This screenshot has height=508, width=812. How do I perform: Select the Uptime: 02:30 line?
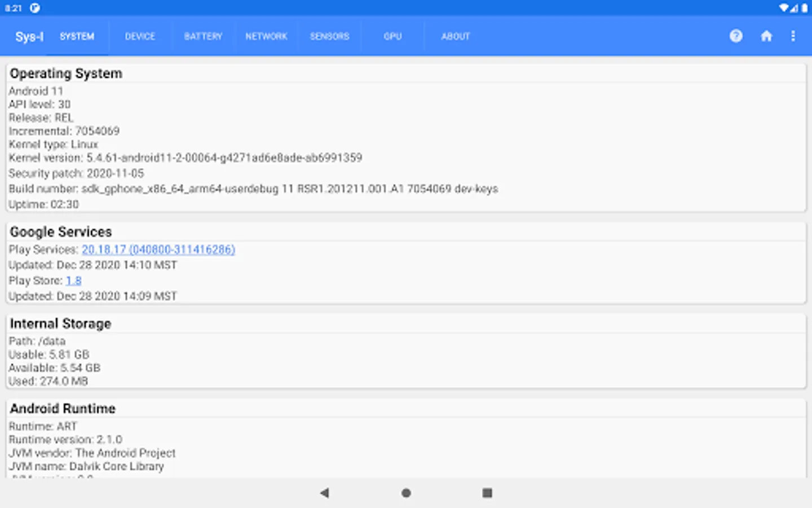[x=43, y=204]
